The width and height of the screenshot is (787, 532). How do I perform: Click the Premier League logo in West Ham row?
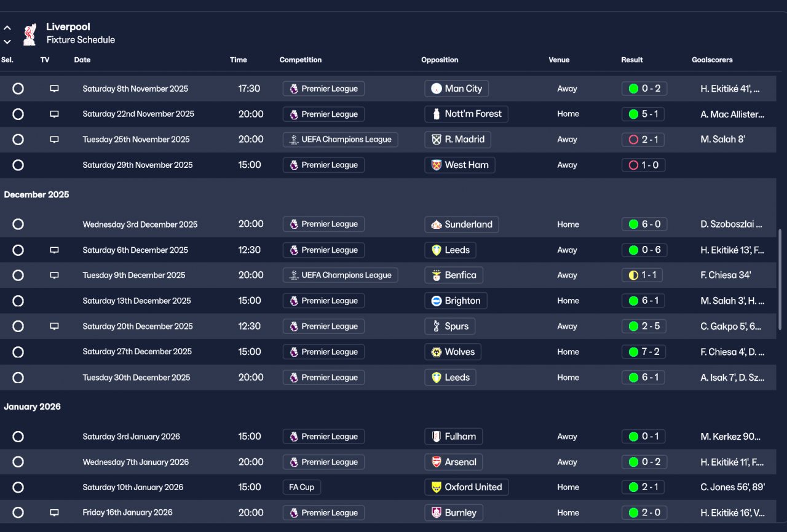294,165
